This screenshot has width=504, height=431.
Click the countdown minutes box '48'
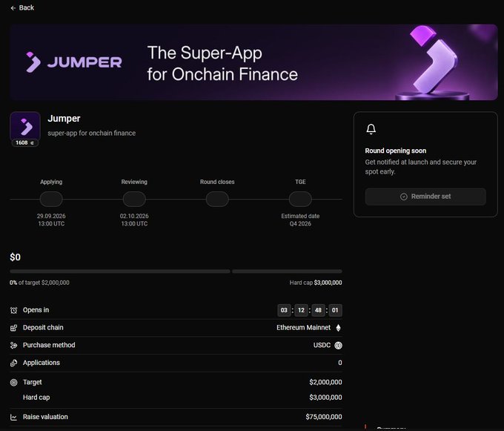(318, 310)
